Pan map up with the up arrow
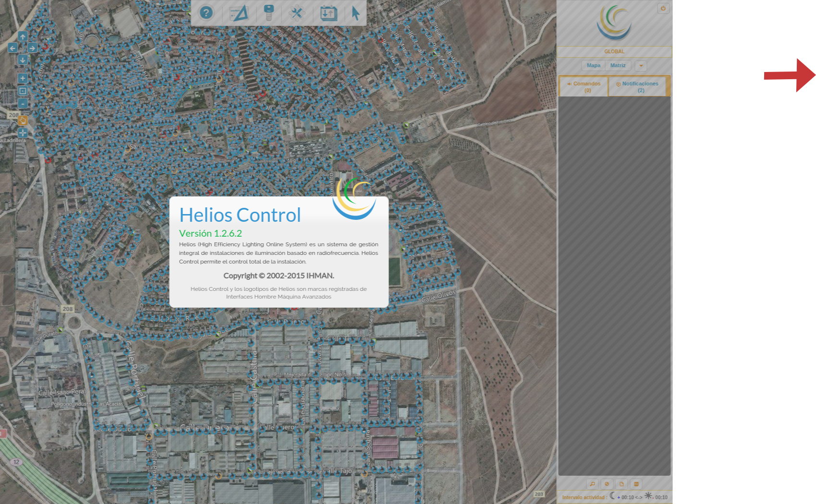 (x=23, y=36)
